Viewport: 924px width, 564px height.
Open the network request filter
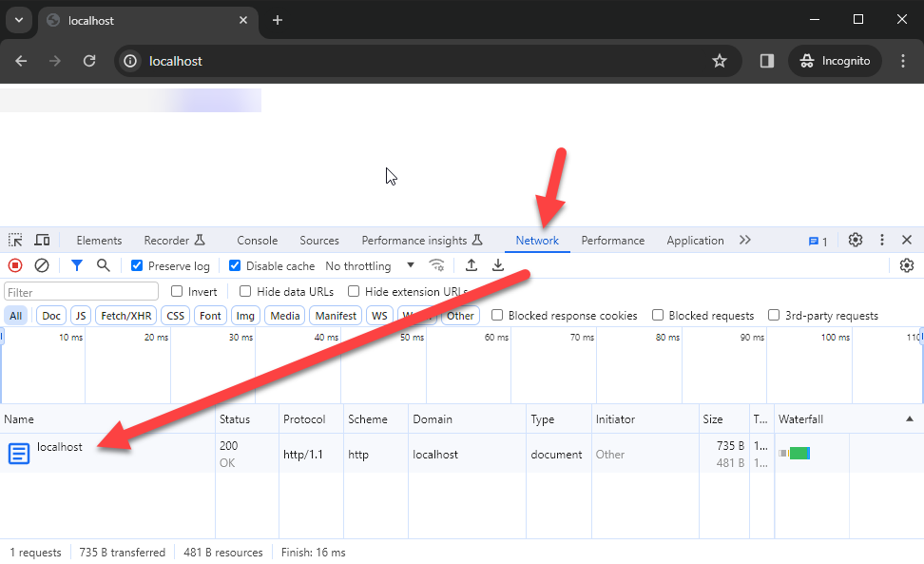[x=76, y=265]
